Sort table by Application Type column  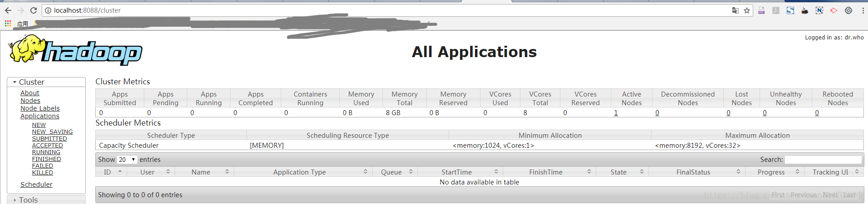[x=304, y=172]
